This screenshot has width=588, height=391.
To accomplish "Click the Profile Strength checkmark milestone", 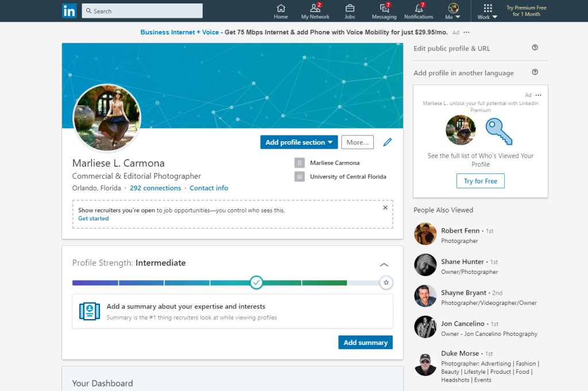I will point(257,282).
